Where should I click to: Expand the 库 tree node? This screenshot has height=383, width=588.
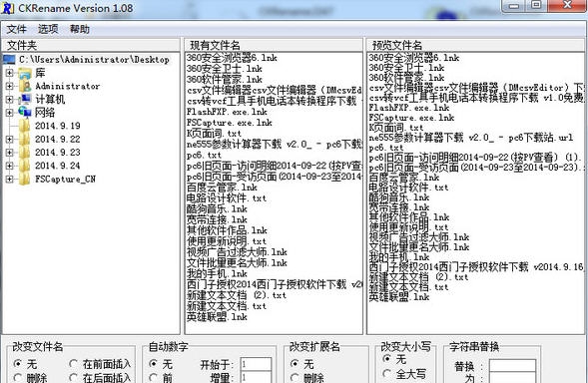point(9,73)
